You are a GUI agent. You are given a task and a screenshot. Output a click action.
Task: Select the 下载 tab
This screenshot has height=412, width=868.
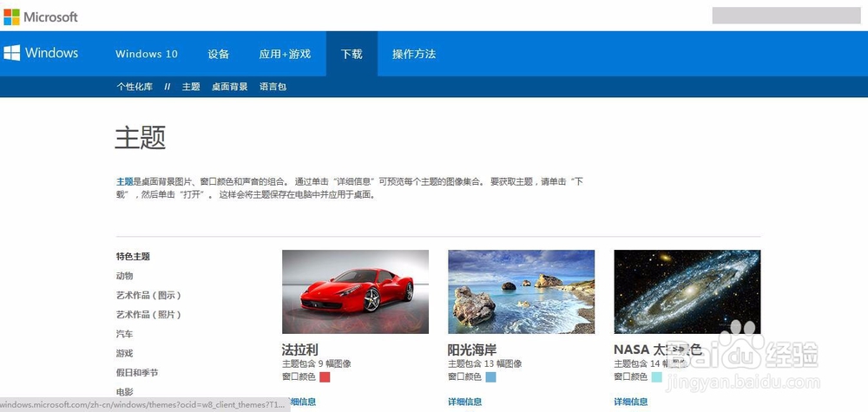(x=352, y=54)
